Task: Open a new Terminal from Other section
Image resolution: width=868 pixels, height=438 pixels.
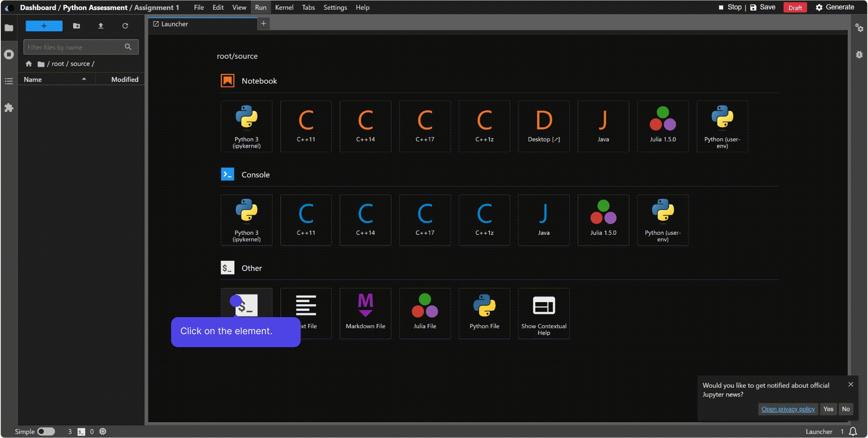Action: click(x=246, y=305)
